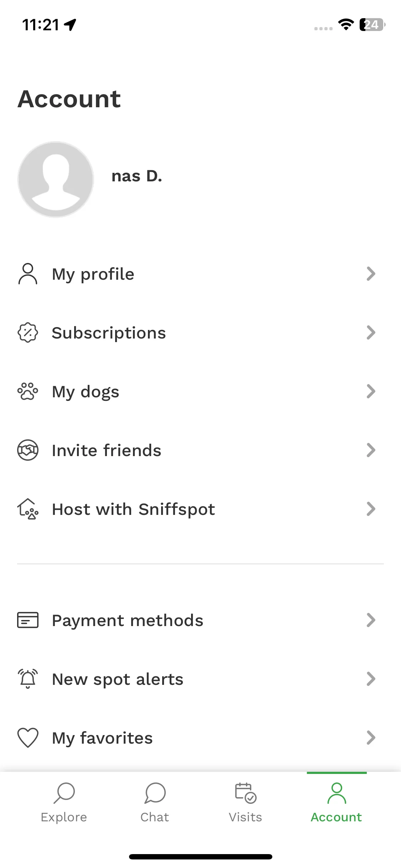Open Subscriptions using the right chevron
Image resolution: width=401 pixels, height=868 pixels.
[371, 332]
